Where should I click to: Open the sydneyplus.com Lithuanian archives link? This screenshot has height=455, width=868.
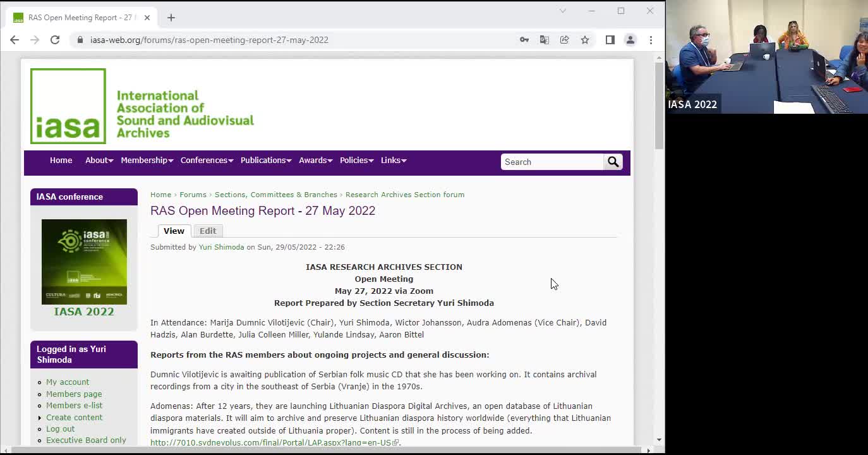pos(271,442)
